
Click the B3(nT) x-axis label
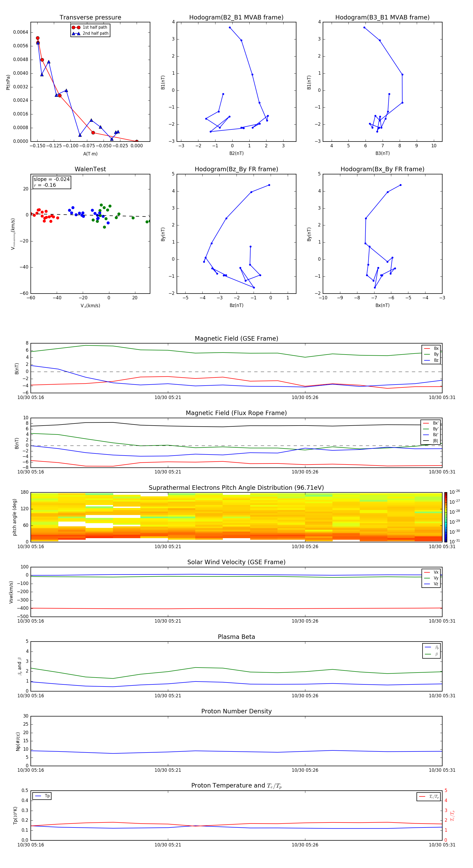click(x=382, y=153)
